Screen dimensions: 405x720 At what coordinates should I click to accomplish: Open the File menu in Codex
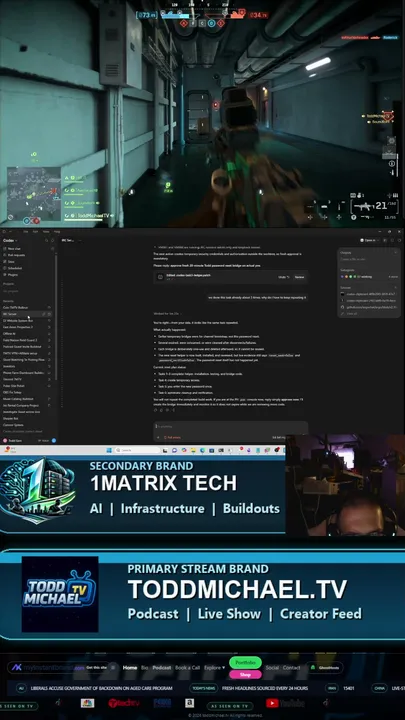[26, 231]
